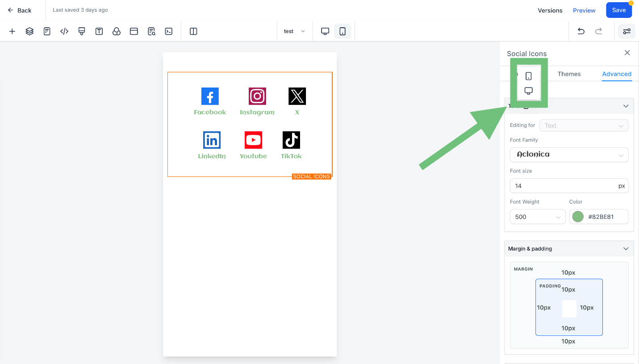639x364 pixels.
Task: Choose mobile device in the popup selector
Action: click(529, 76)
